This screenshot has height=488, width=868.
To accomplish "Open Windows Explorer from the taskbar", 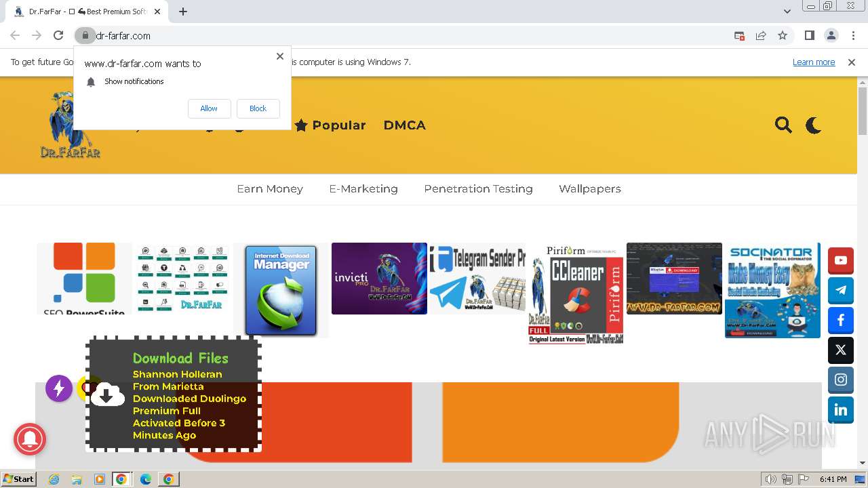I will click(x=77, y=479).
